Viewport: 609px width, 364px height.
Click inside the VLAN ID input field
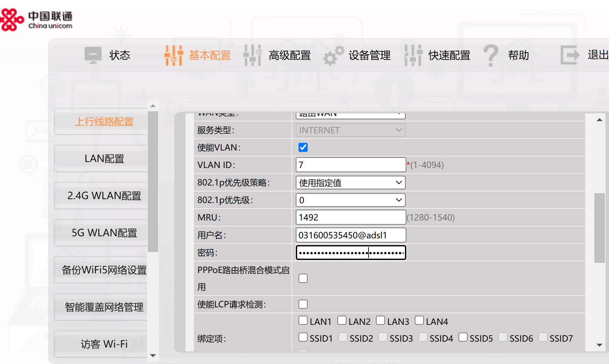coord(350,164)
